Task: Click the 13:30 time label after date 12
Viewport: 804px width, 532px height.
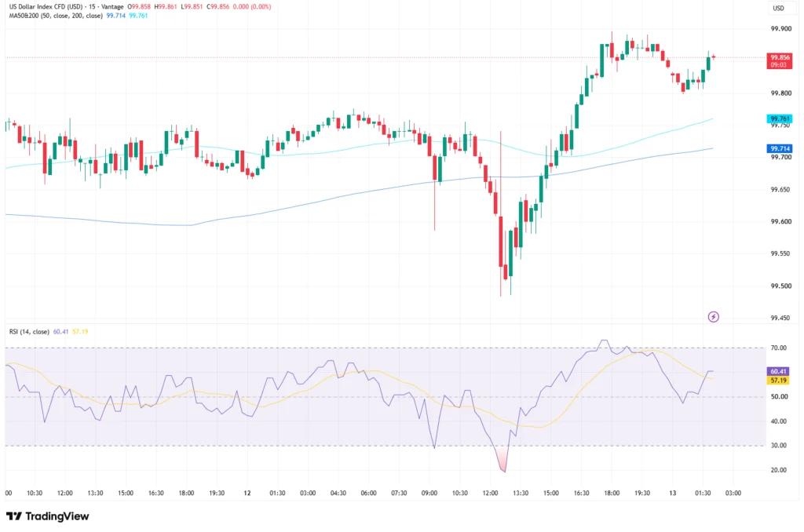Action: tap(521, 493)
